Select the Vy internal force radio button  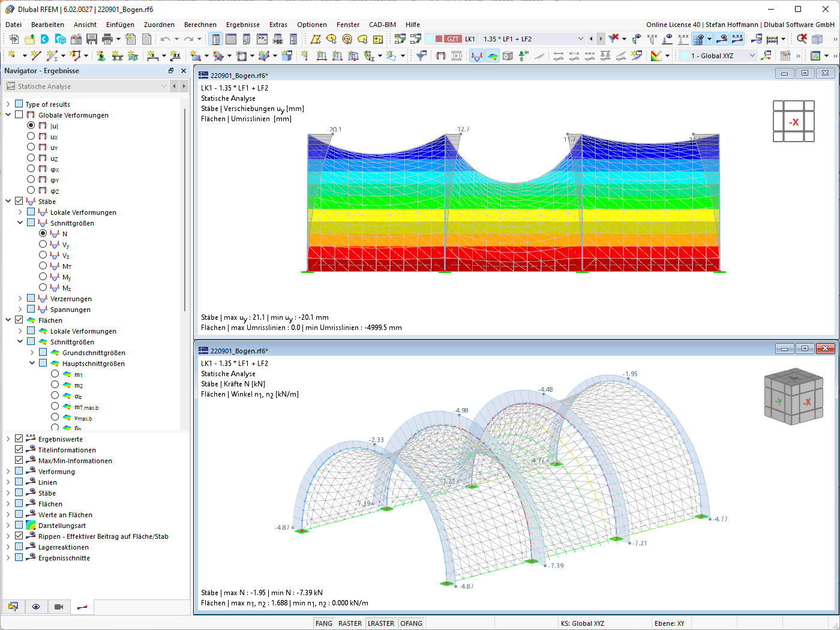pyautogui.click(x=43, y=244)
